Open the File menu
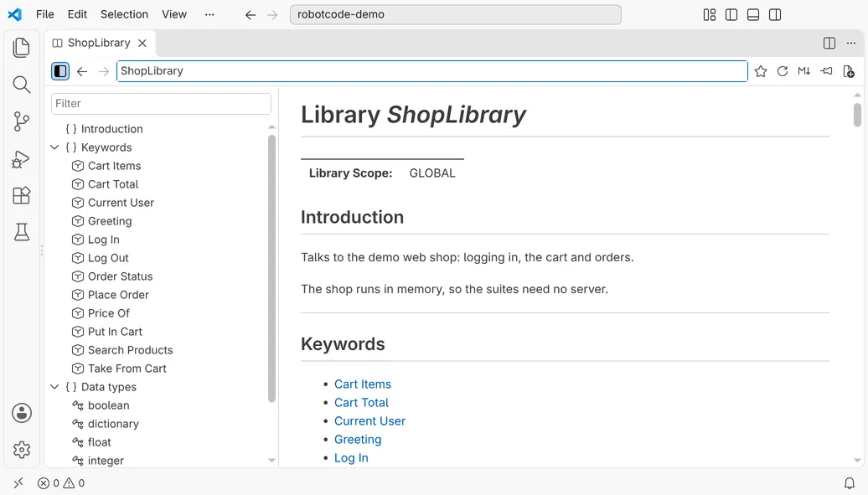 point(45,14)
